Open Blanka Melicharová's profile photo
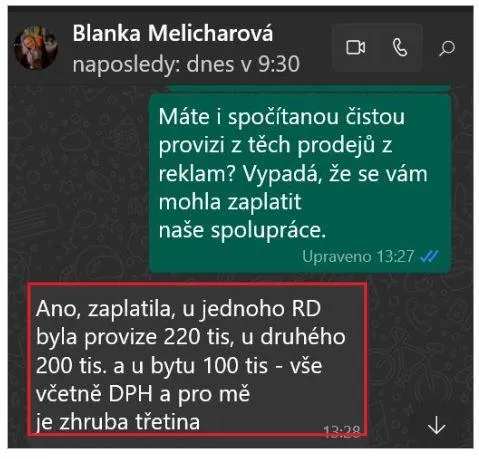The height and width of the screenshot is (459, 479). click(x=36, y=48)
